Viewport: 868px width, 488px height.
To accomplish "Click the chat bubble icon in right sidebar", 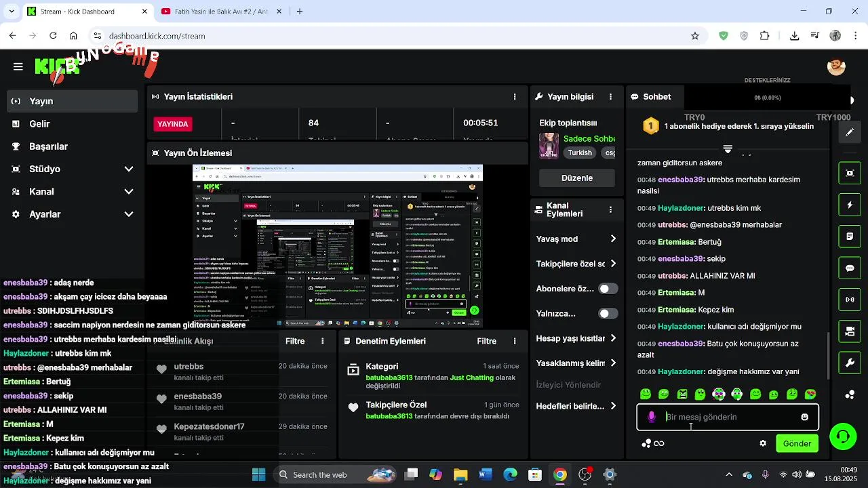I will point(850,268).
